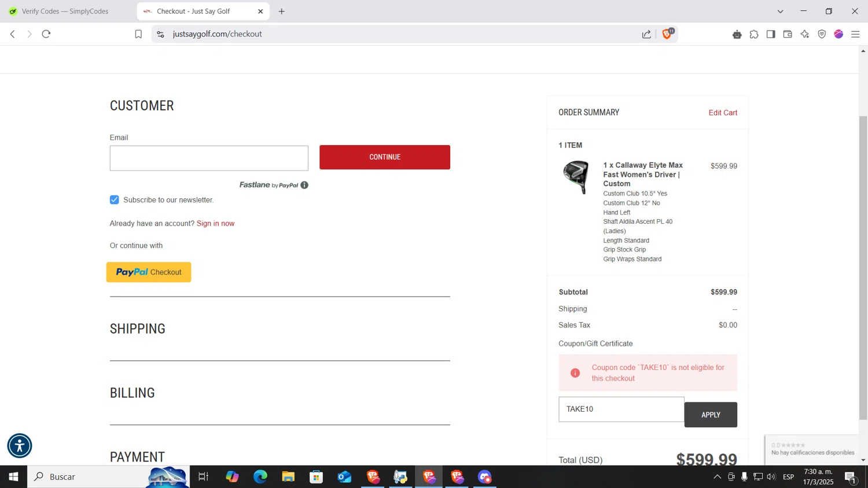Open Brave VPN shield icon

tap(822, 34)
